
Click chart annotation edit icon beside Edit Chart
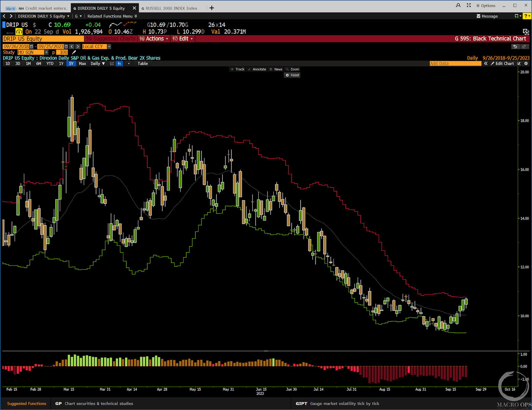[519, 64]
